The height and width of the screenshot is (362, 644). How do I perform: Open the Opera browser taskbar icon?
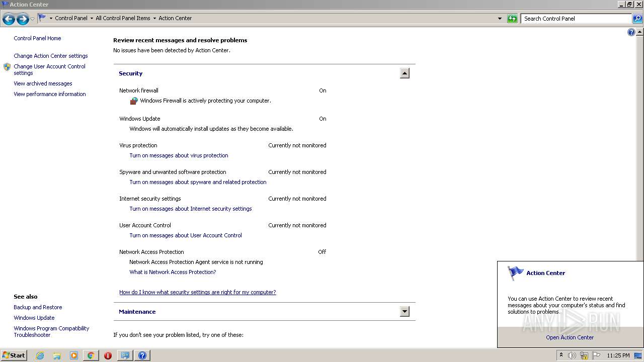[108, 355]
